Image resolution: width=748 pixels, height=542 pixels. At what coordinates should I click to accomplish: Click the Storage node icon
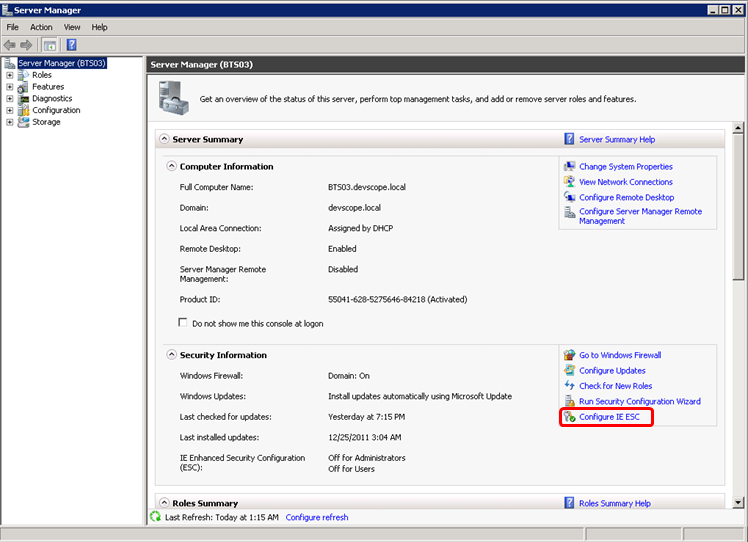point(23,122)
